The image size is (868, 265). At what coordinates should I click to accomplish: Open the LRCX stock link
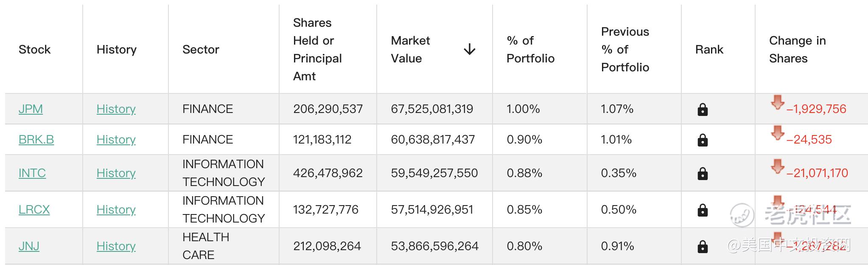pyautogui.click(x=34, y=209)
